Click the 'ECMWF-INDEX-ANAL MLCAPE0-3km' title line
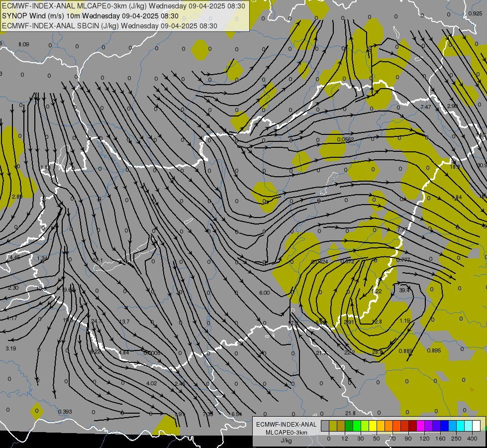Screen dimensions: 487x448 click(x=123, y=6)
